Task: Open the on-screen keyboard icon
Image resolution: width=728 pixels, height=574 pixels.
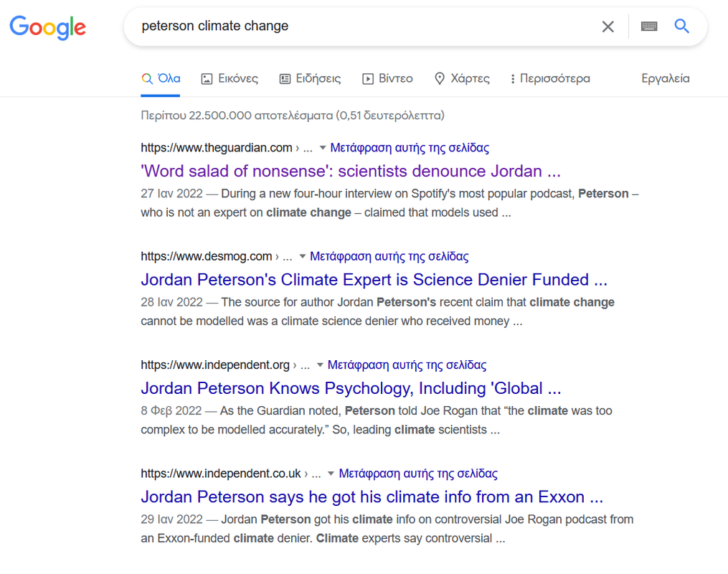Action: (x=648, y=27)
